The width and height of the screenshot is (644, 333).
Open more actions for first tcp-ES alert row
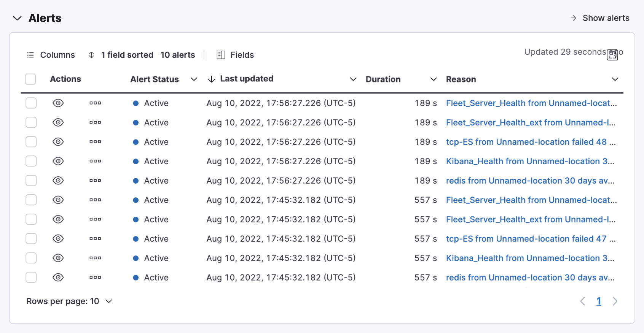pyautogui.click(x=95, y=142)
